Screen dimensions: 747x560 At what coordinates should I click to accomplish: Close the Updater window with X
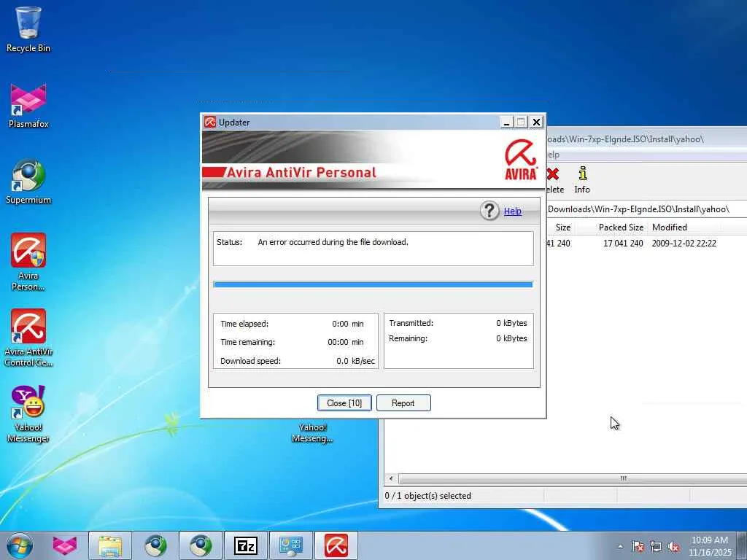536,122
